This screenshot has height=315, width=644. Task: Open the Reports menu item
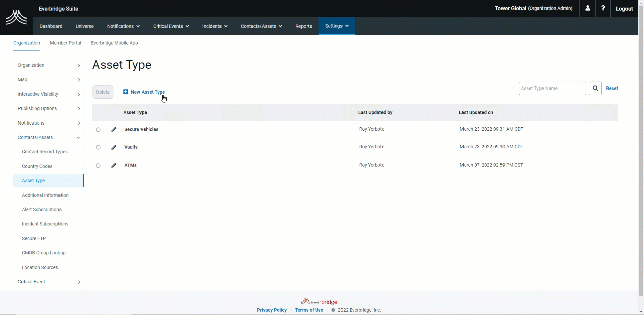click(304, 26)
